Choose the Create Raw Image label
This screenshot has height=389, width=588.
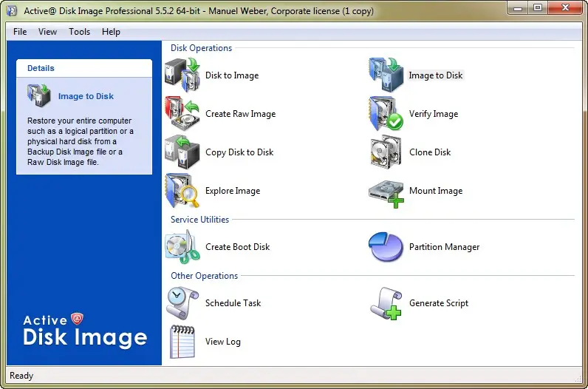pyautogui.click(x=240, y=113)
